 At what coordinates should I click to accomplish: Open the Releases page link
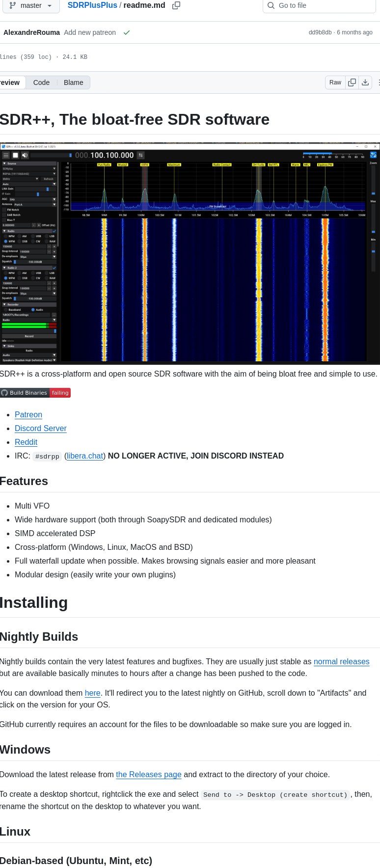click(149, 774)
